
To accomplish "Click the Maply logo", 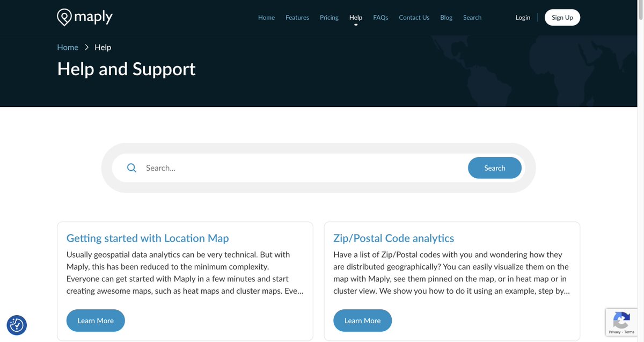I will coord(85,17).
